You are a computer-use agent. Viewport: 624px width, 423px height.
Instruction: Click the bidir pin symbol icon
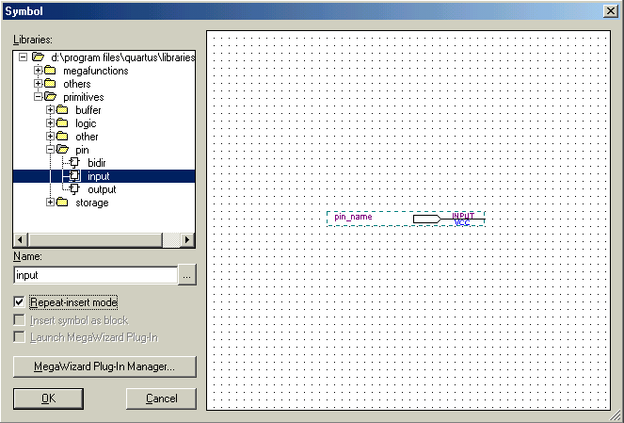click(x=74, y=162)
